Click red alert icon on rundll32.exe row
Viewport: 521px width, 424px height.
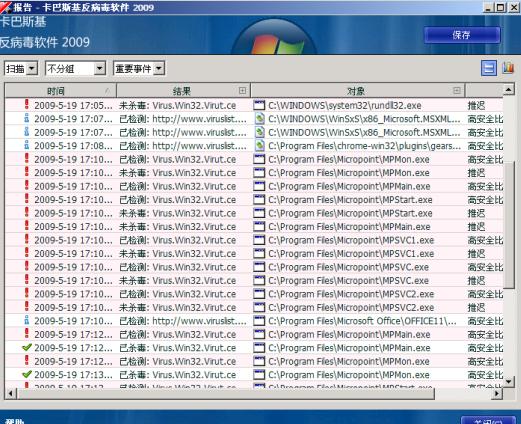point(27,105)
